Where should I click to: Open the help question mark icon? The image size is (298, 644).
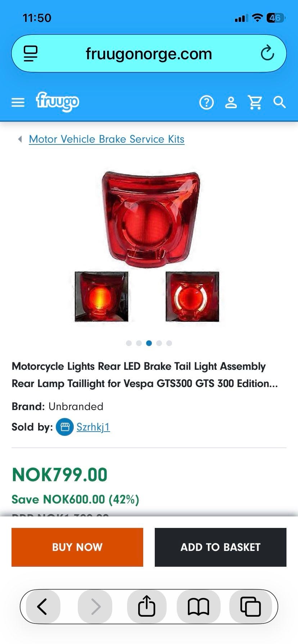click(207, 103)
